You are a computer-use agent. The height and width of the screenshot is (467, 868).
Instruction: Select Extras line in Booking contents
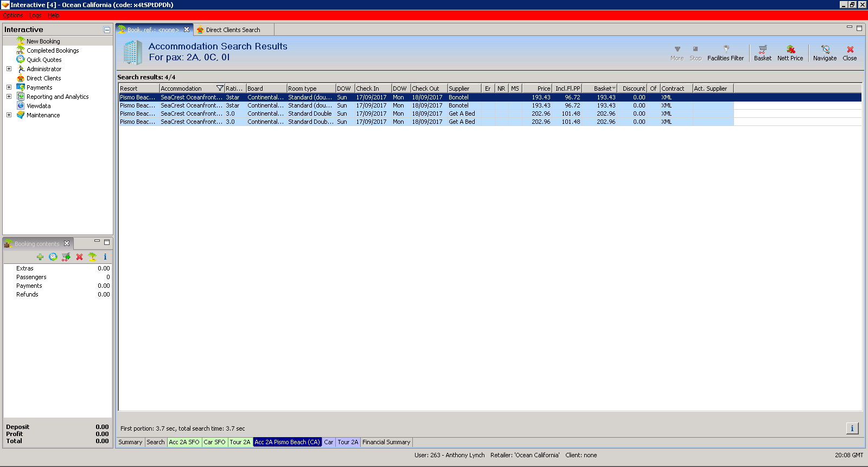[58, 268]
